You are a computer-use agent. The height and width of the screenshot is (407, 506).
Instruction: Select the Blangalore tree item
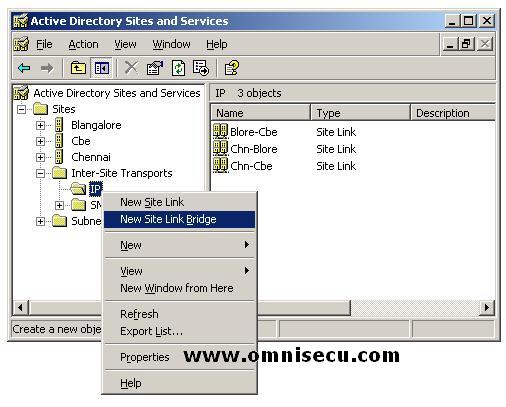[x=96, y=125]
